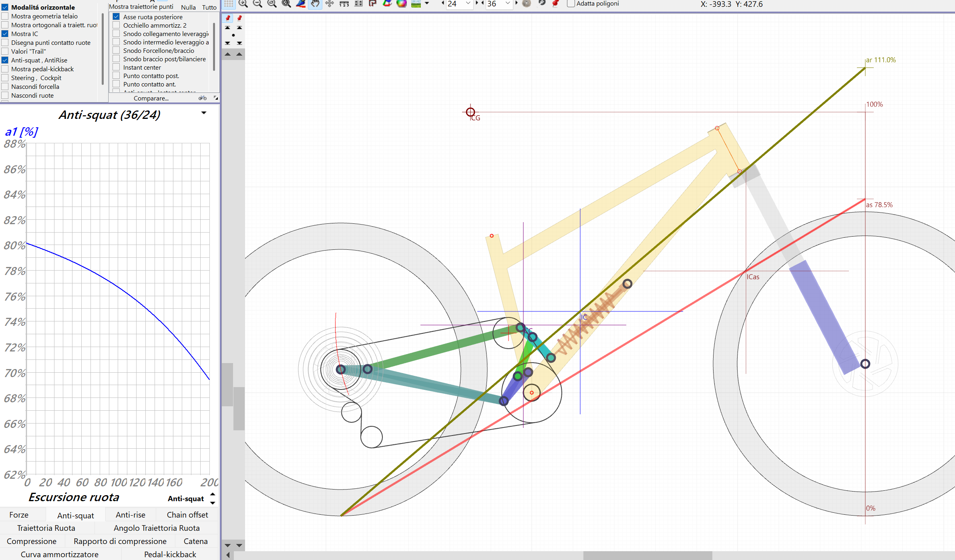
Task: Click the blue paintbrush color icon
Action: (301, 4)
